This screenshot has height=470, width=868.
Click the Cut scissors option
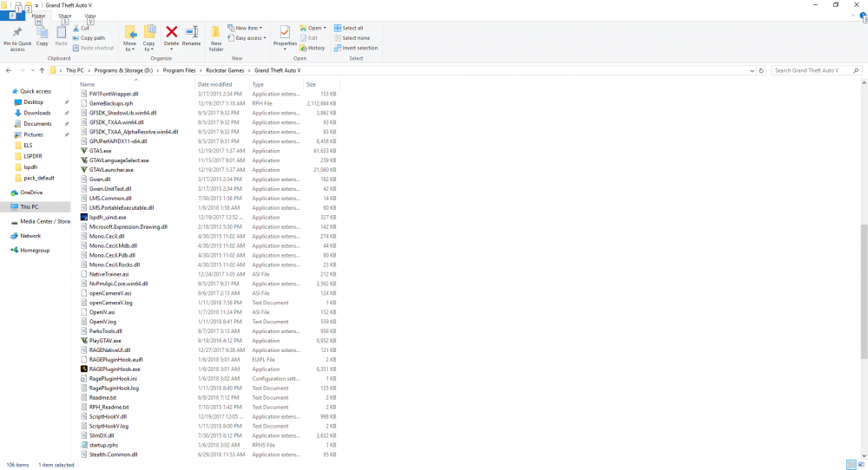81,29
